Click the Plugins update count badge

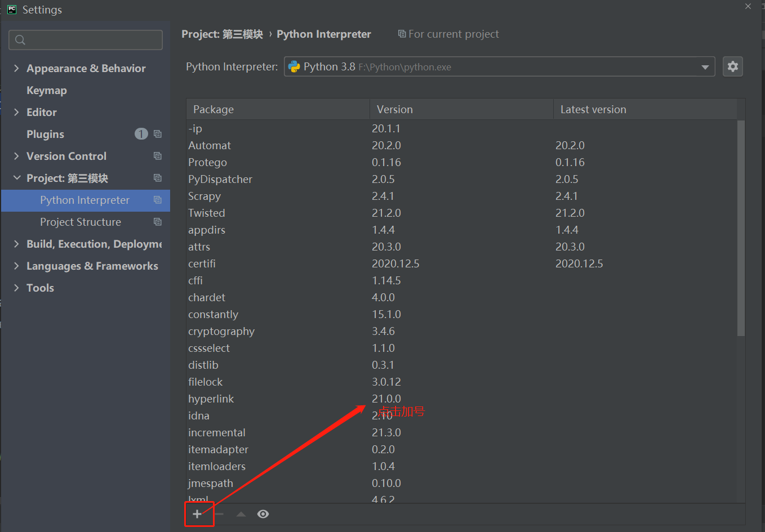tap(141, 134)
